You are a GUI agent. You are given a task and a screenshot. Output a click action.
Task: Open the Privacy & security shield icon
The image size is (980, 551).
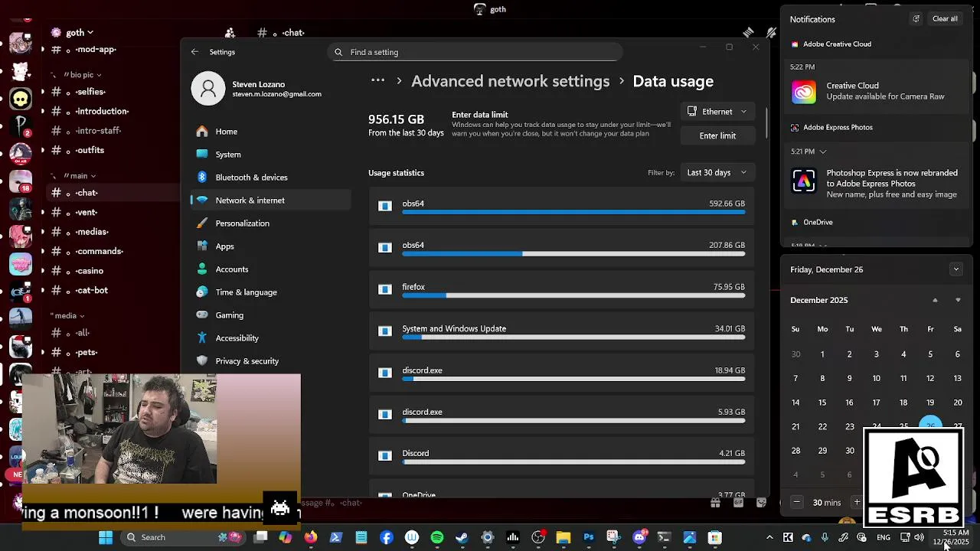click(x=201, y=360)
